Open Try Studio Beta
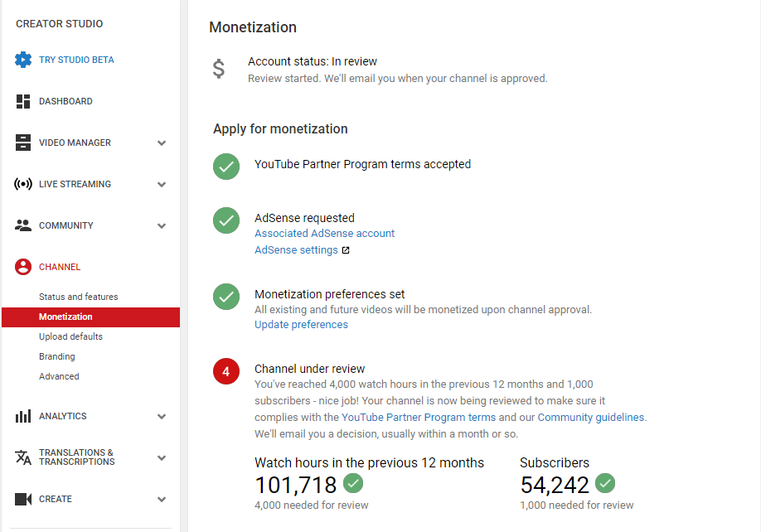 (x=76, y=60)
